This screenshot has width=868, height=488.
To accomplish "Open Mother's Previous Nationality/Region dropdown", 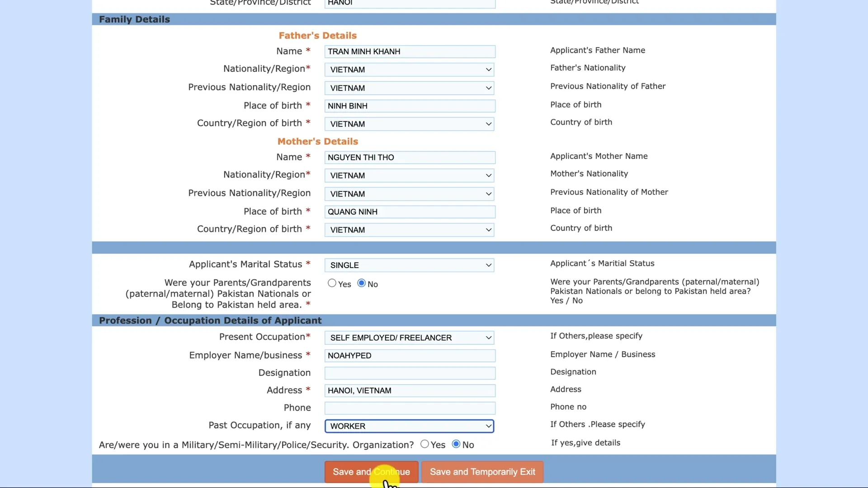I will tap(409, 194).
